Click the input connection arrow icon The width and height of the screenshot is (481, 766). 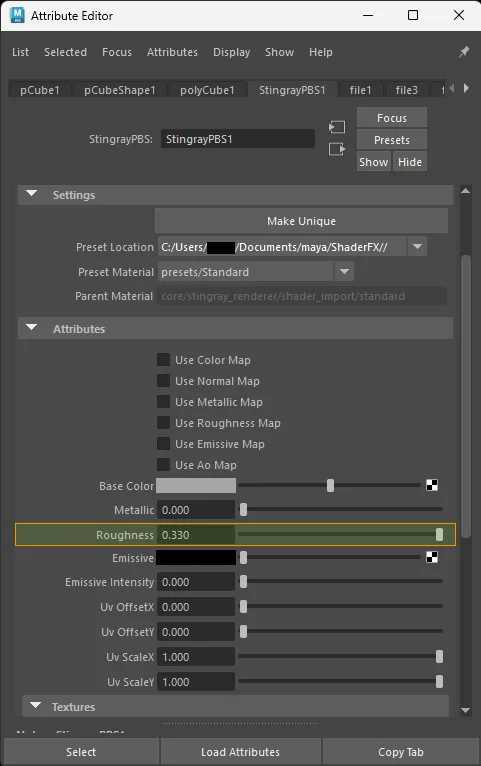[x=336, y=127]
